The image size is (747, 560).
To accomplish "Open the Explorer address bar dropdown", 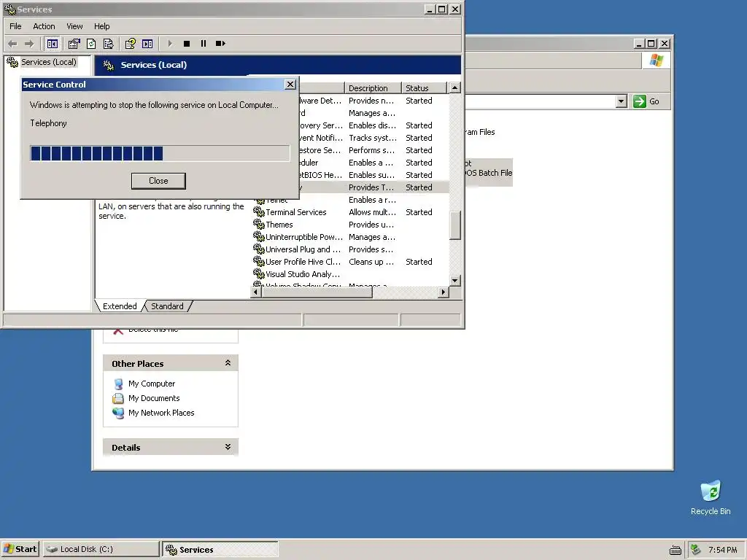I will pyautogui.click(x=621, y=101).
